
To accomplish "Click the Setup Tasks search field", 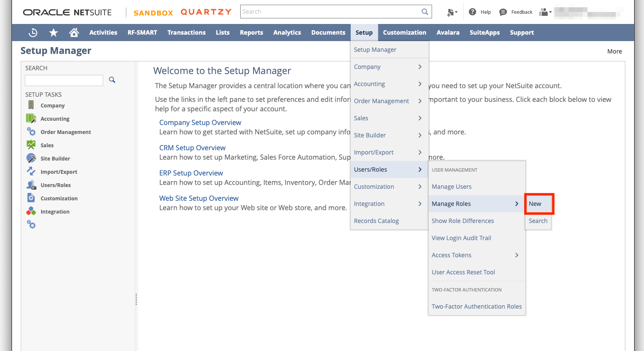I will (x=64, y=80).
